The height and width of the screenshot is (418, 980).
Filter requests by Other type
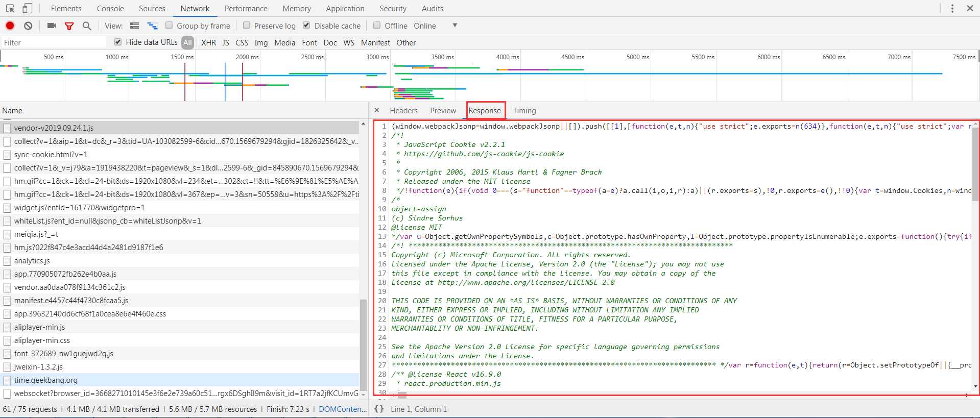click(x=406, y=42)
